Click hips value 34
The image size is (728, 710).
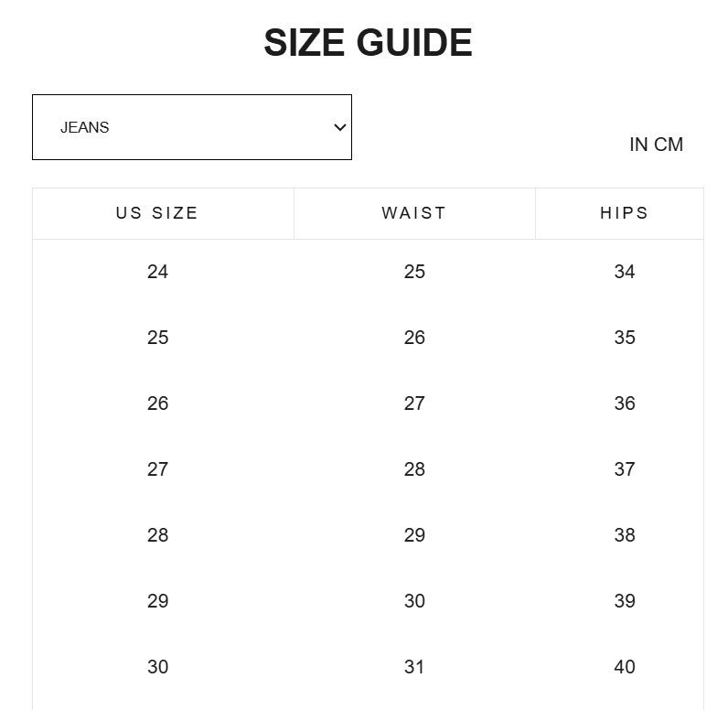coord(625,272)
